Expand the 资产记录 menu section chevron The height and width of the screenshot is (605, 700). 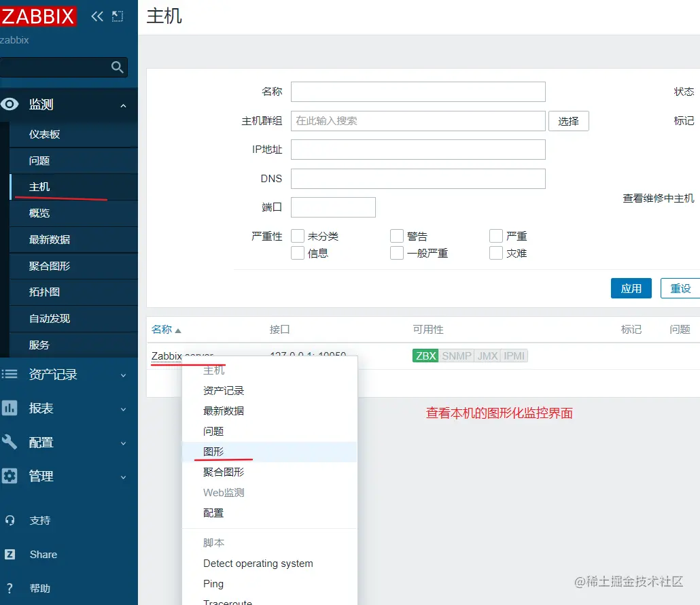click(x=123, y=375)
